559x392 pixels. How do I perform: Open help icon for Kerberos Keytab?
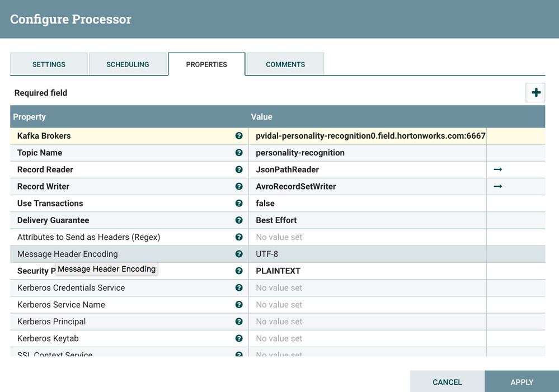click(x=239, y=338)
